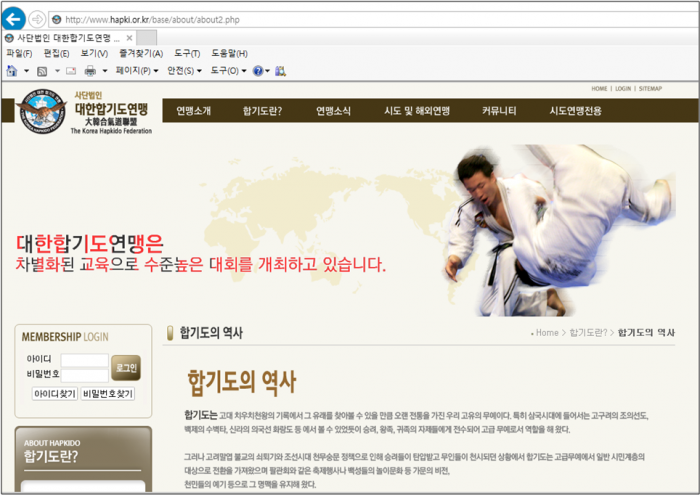The height and width of the screenshot is (495, 700).
Task: Click the address bar URL field
Action: [x=375, y=20]
